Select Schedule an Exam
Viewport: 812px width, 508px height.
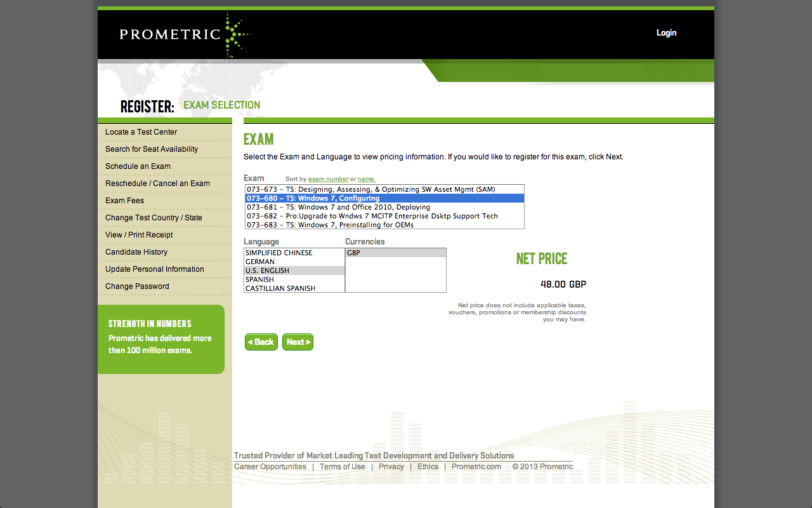[138, 166]
